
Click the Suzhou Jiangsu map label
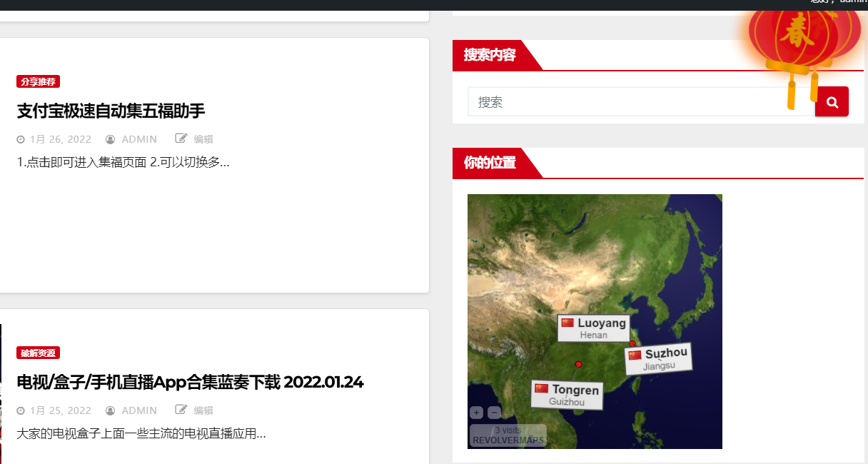(x=658, y=359)
